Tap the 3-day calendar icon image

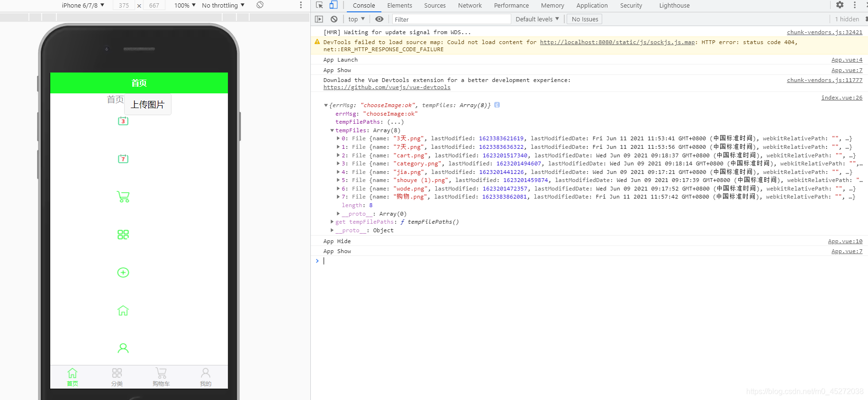coord(123,121)
